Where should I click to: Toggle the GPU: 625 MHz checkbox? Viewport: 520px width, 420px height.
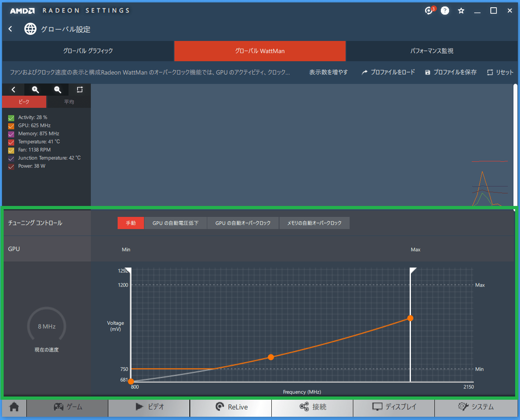(x=11, y=126)
